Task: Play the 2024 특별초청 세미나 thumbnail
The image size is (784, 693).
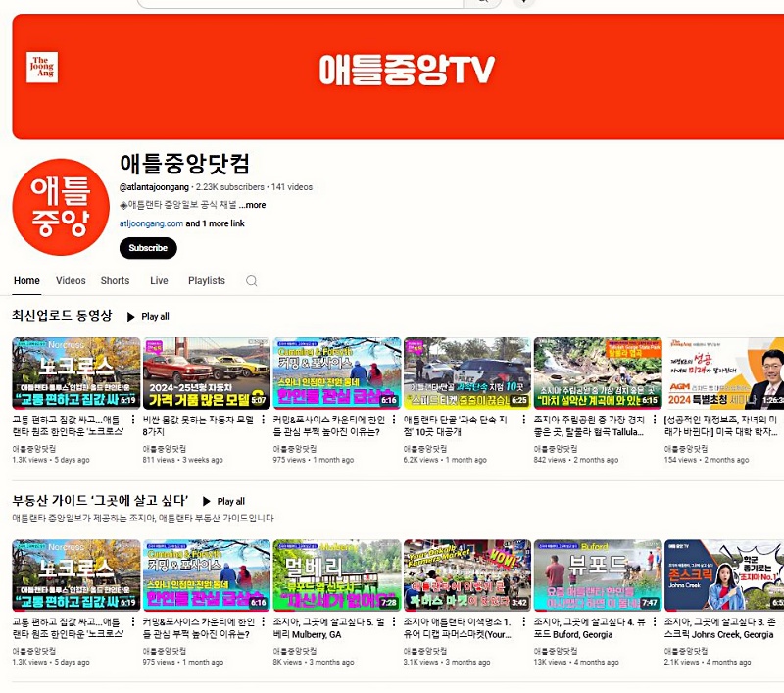Action: 724,373
